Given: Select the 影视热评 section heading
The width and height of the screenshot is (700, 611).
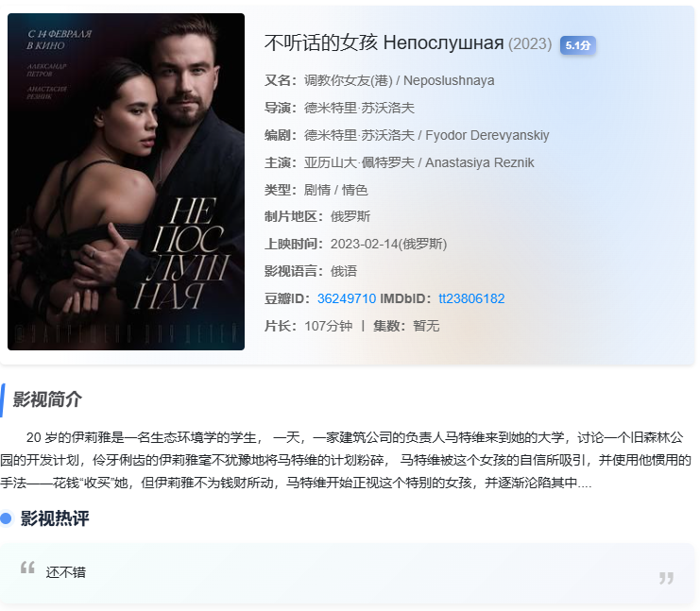Looking at the screenshot, I should (55, 518).
